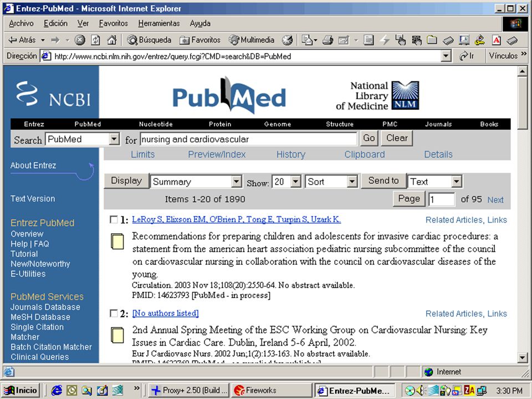532x399 pixels.
Task: Open the history clock icon in the toolbar
Action: point(288,40)
